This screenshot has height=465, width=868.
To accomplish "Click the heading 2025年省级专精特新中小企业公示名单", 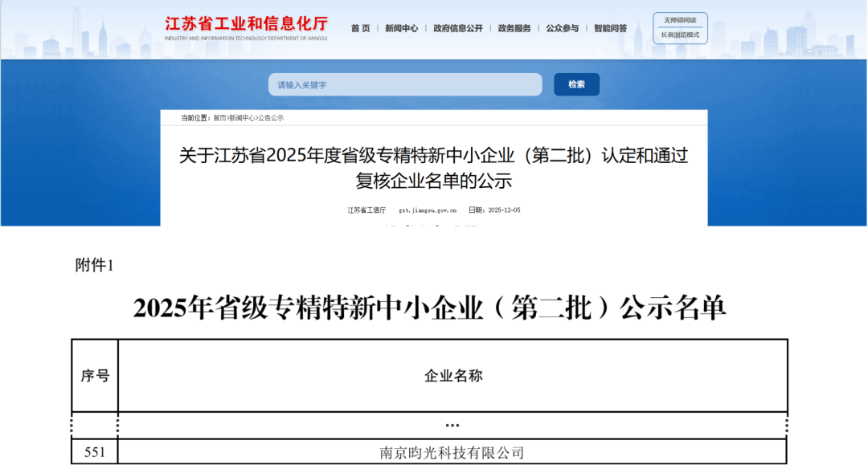I will click(x=429, y=308).
